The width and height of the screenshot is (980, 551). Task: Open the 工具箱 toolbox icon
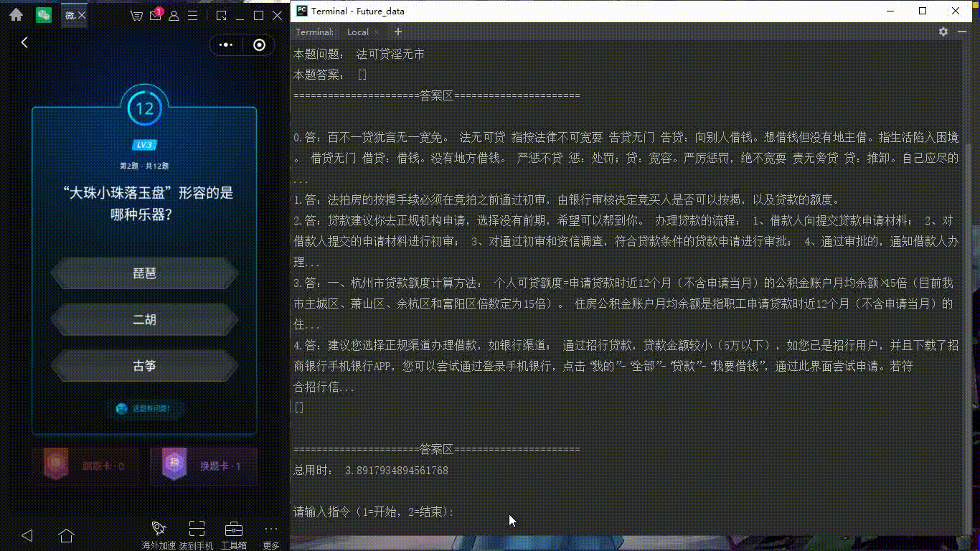235,531
